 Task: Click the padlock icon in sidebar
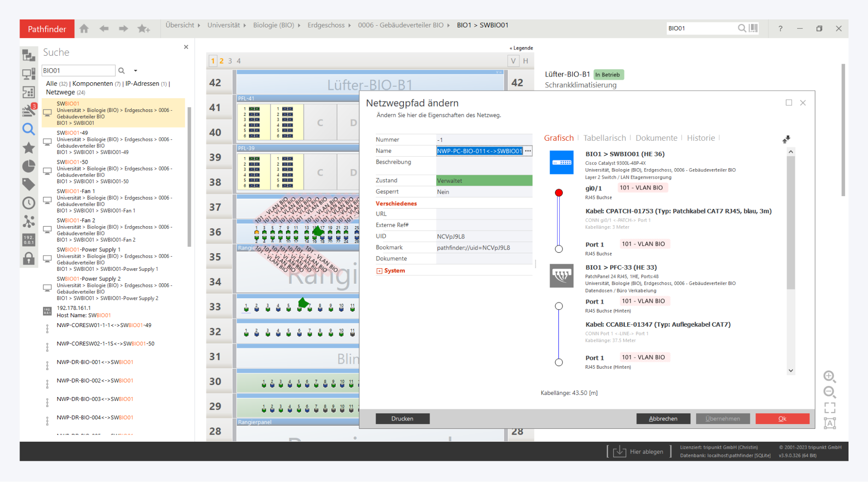(29, 258)
